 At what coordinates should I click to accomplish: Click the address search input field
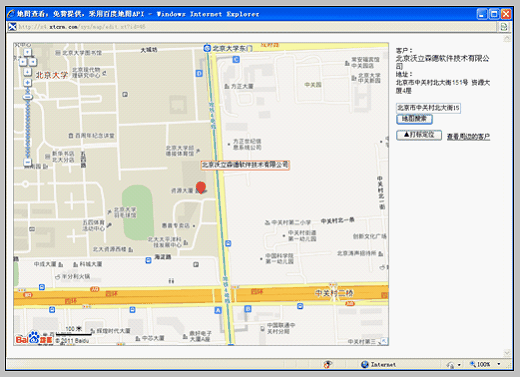point(428,108)
